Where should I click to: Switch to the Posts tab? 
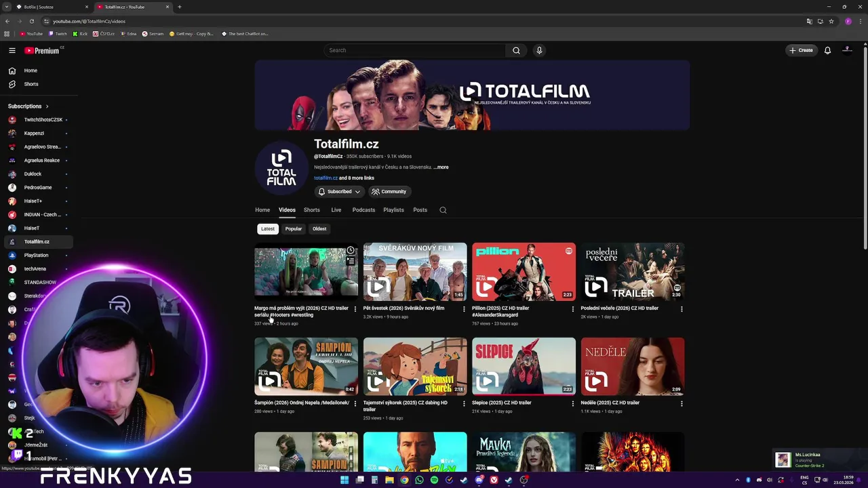coord(420,210)
